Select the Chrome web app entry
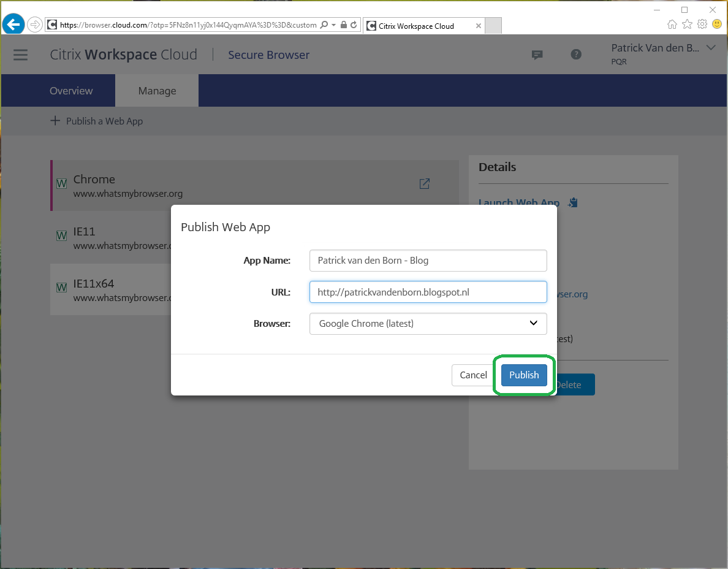728x569 pixels. (254, 185)
